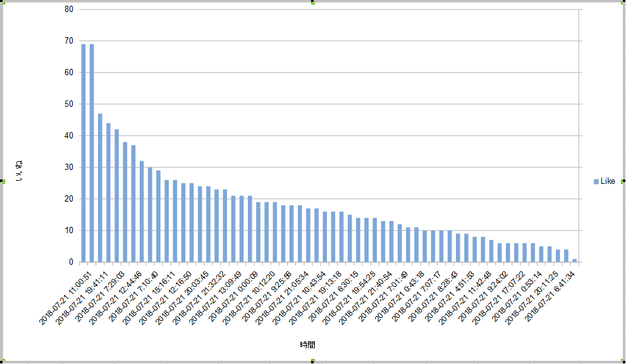Click the blue Like legend color marker

pos(596,181)
